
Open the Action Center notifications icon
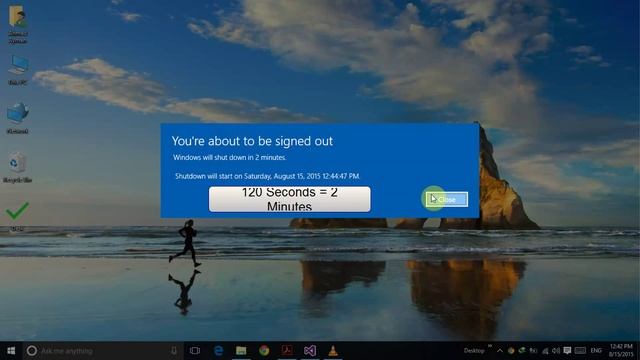567,351
